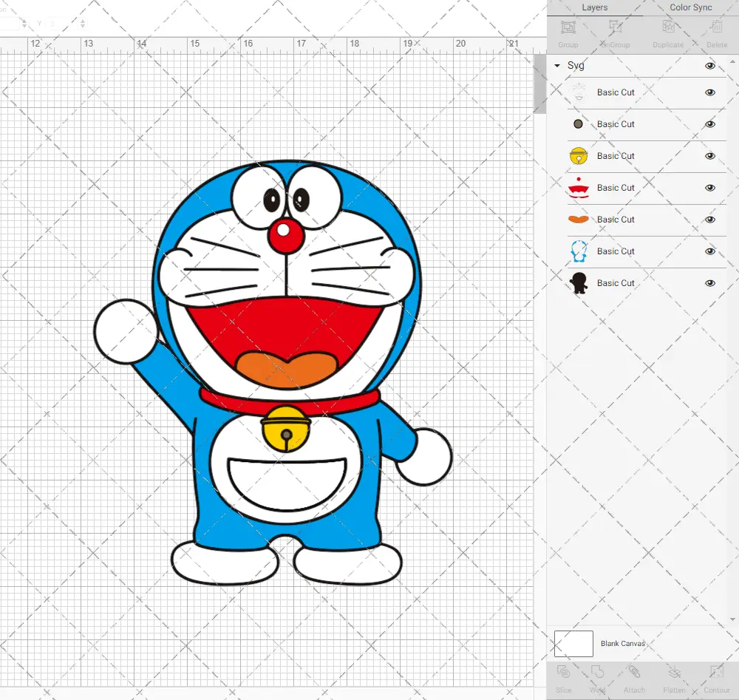Select the gray circle layer thumbnail
Image resolution: width=739 pixels, height=700 pixels.
(x=579, y=124)
